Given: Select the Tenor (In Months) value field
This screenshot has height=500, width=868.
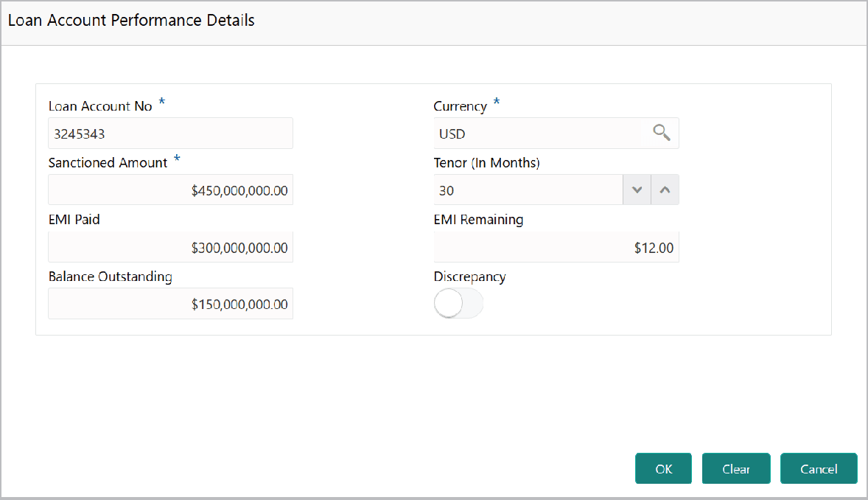Looking at the screenshot, I should coord(527,190).
